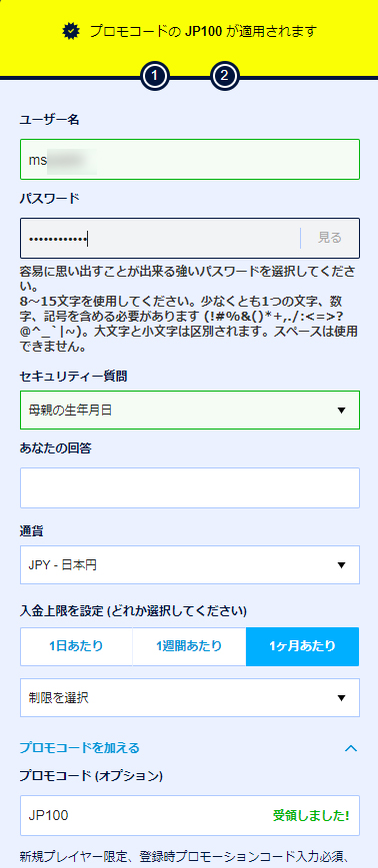Open the 母親の生年月日 security question dropdown
The image size is (378, 868).
[x=190, y=411]
